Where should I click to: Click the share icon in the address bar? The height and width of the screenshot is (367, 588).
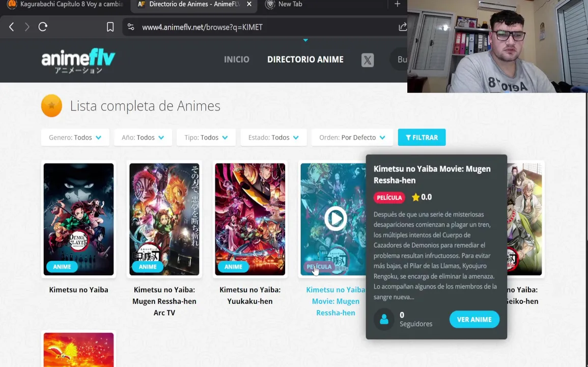[402, 27]
